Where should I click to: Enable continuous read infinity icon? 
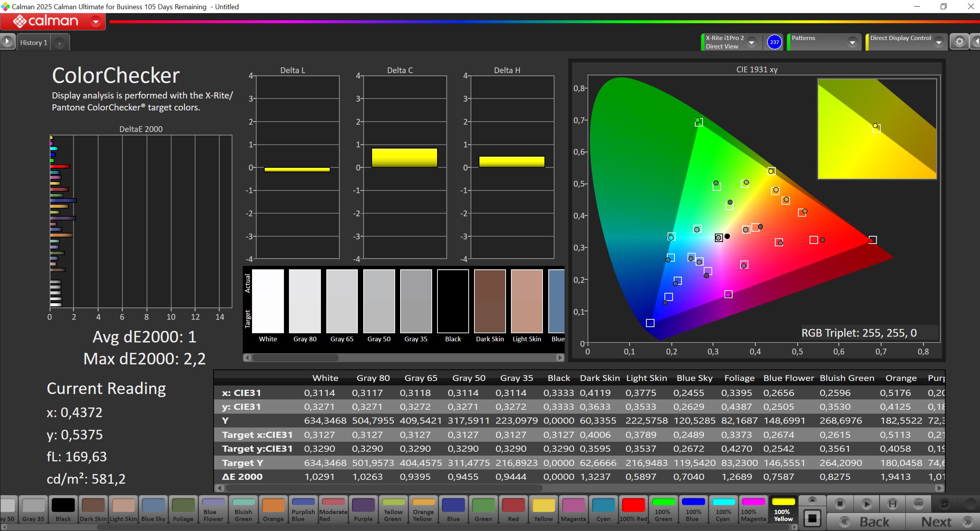click(x=918, y=504)
